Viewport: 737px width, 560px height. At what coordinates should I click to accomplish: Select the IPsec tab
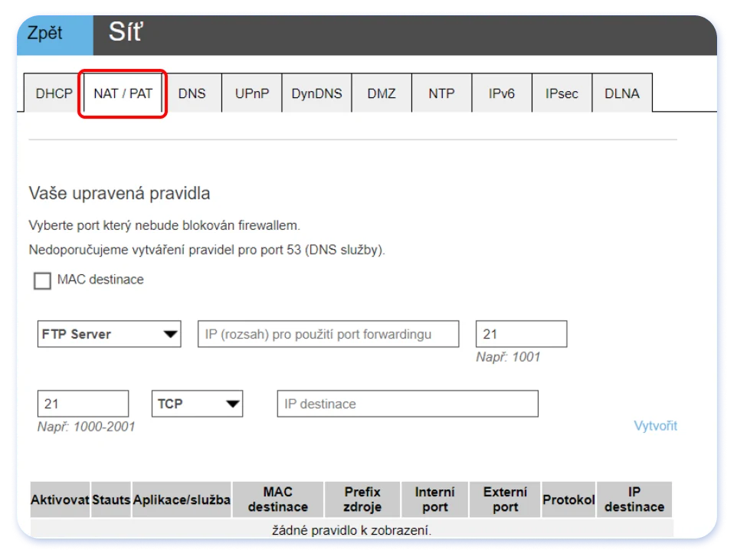point(562,93)
